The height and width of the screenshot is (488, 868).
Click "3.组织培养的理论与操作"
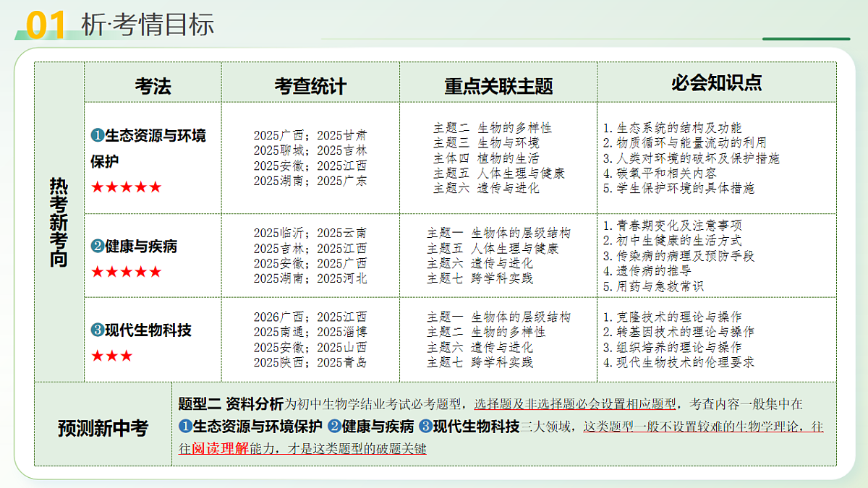(673, 347)
